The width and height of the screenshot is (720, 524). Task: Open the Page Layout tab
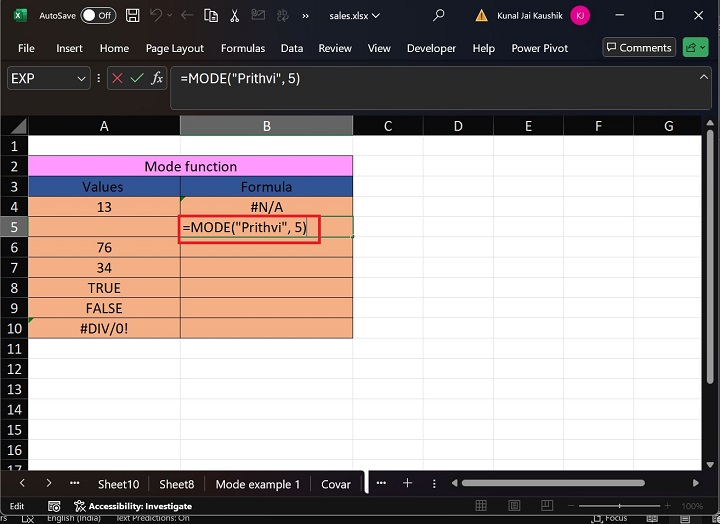pyautogui.click(x=174, y=48)
